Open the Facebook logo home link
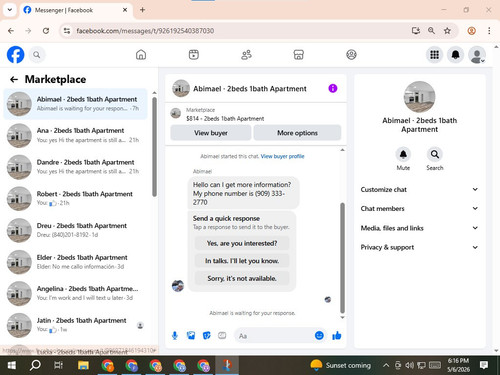 tap(16, 55)
